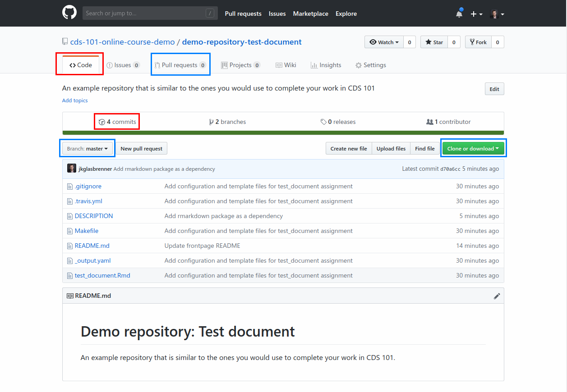Image resolution: width=567 pixels, height=392 pixels.
Task: Open commit message in the .gitignore row
Action: 258,186
